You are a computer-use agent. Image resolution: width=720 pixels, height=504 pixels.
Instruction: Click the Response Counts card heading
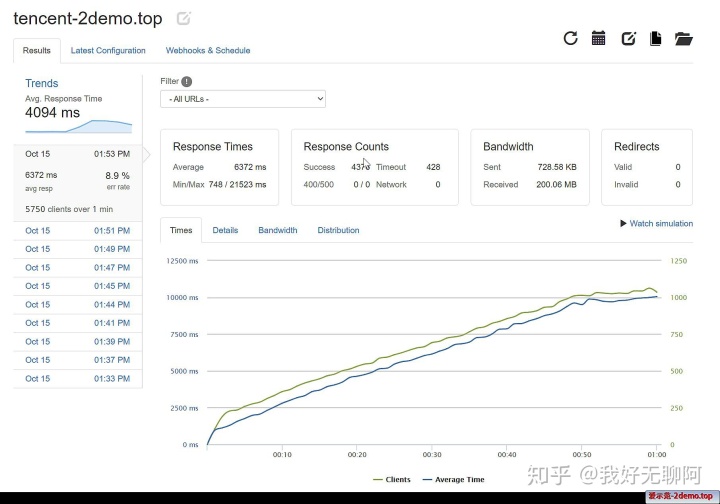[346, 146]
